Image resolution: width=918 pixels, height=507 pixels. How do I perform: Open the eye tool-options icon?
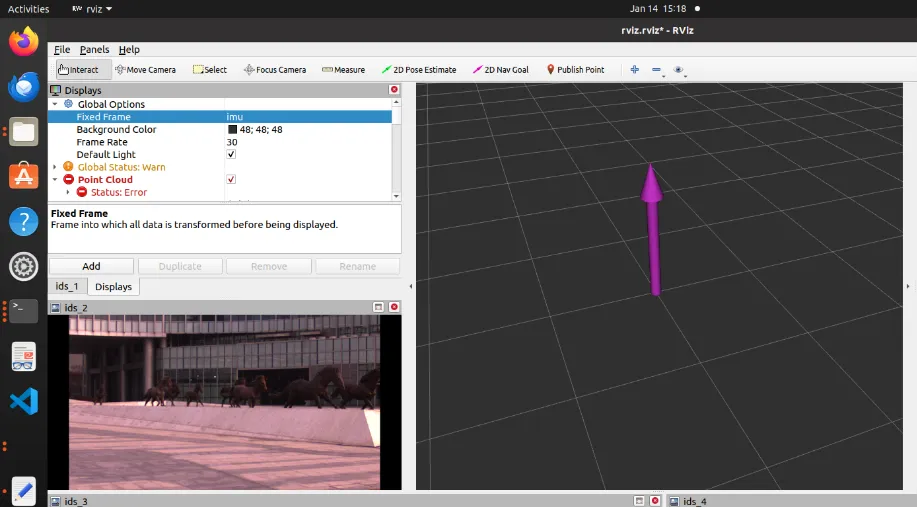click(679, 70)
